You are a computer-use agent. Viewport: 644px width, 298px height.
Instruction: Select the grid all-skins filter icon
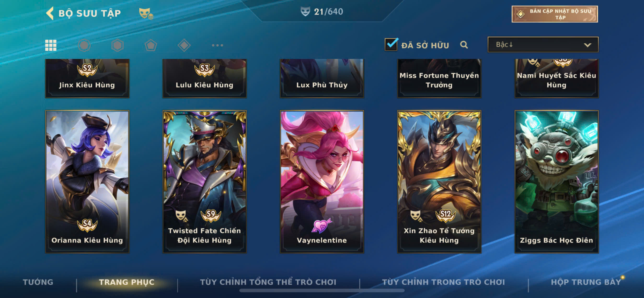51,45
